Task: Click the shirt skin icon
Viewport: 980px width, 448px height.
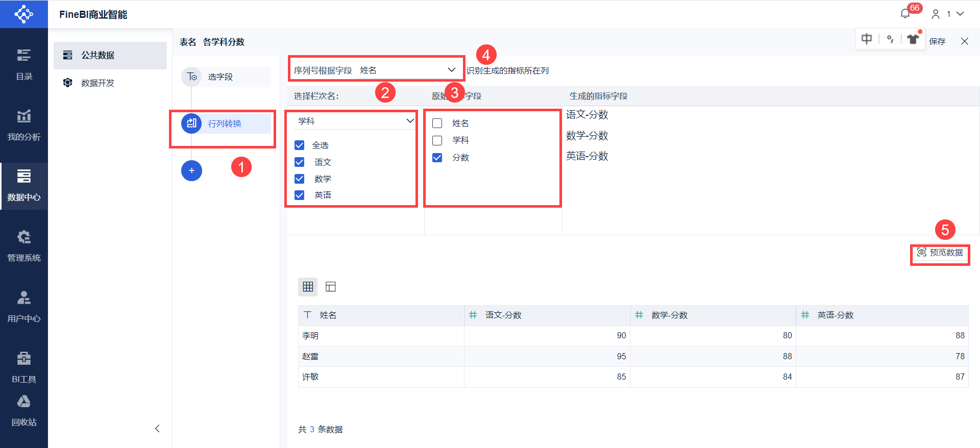Action: click(x=913, y=39)
